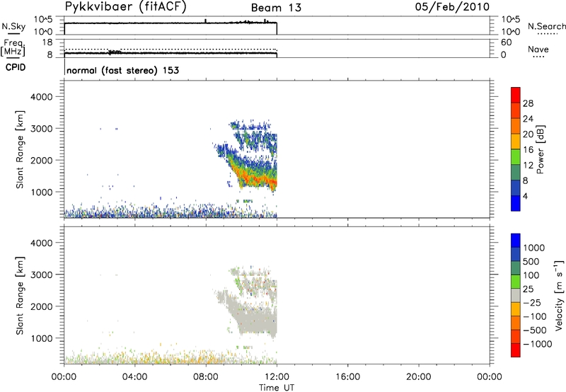Pick the yellow −25 to −100 Velocity swatch

[516, 309]
